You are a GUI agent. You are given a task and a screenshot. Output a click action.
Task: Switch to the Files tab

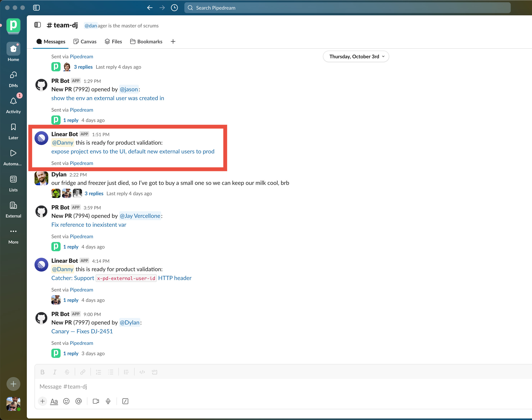(x=113, y=42)
